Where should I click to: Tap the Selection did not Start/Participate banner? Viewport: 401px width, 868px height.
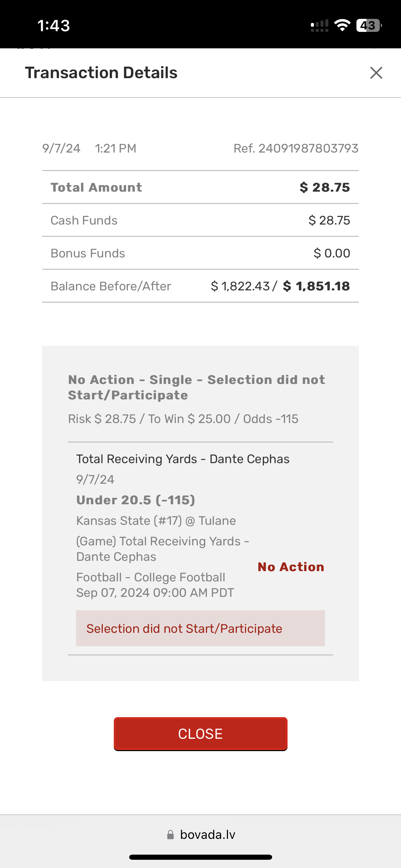[200, 628]
